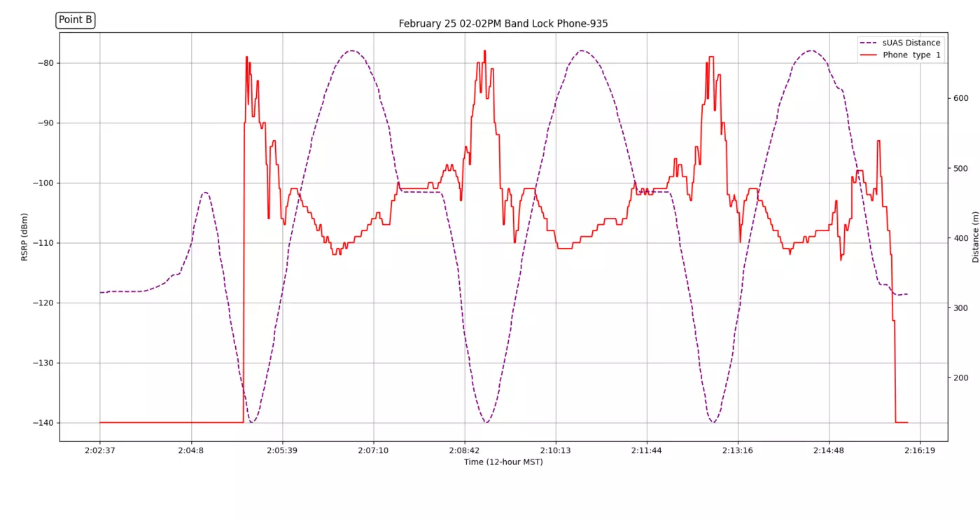Click the 2:04:8 time tick label
This screenshot has width=980, height=519.
pyautogui.click(x=191, y=450)
